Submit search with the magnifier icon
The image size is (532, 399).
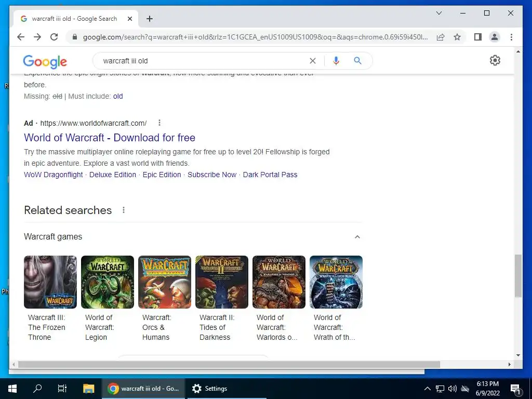357,61
